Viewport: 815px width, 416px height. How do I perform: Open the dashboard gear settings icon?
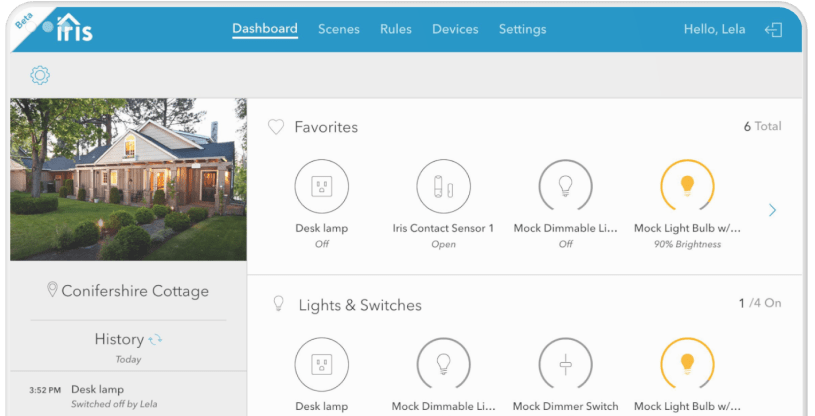(40, 75)
